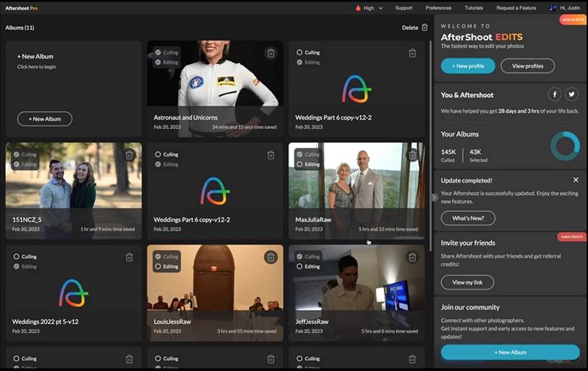Open Preferences in the top bar

click(x=438, y=8)
